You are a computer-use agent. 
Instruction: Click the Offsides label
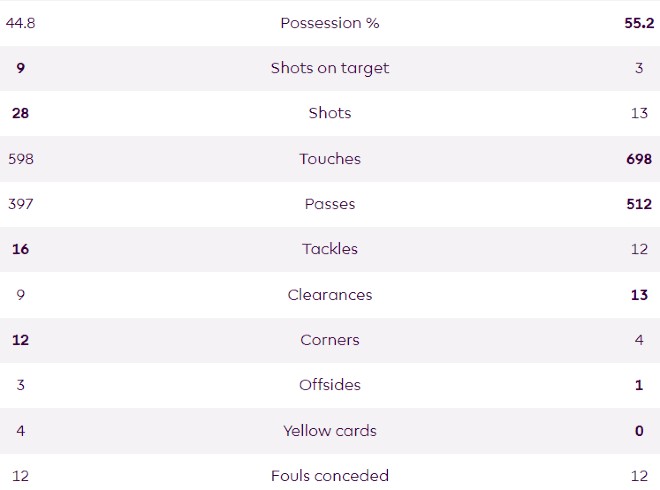point(329,385)
